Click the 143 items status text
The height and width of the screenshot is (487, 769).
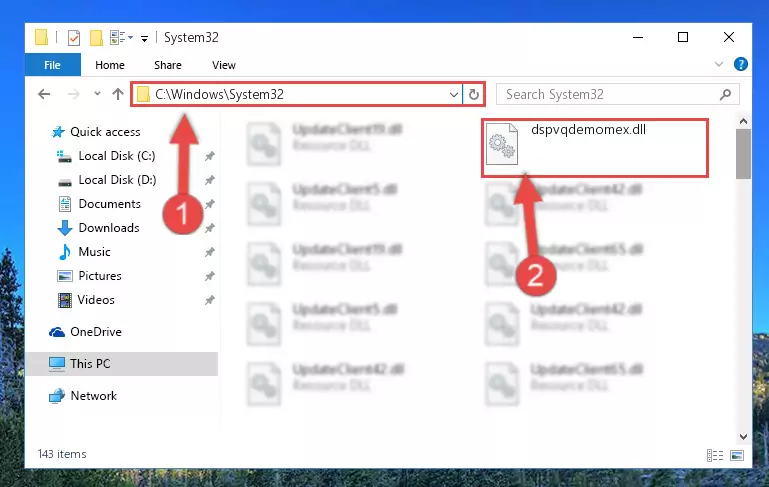click(x=62, y=454)
